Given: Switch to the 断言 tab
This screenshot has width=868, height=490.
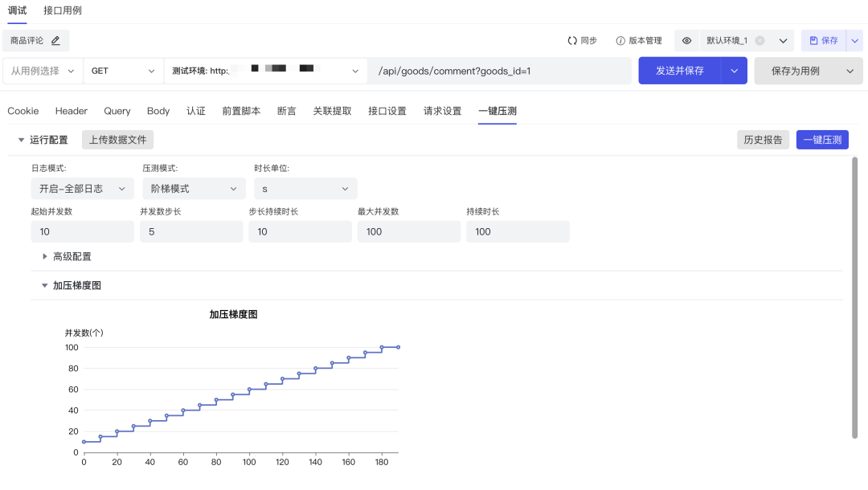Looking at the screenshot, I should (287, 111).
